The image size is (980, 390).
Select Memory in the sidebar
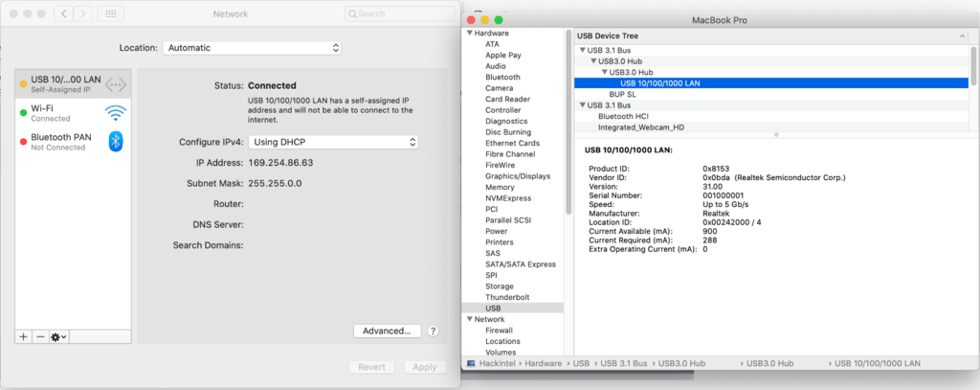[500, 187]
